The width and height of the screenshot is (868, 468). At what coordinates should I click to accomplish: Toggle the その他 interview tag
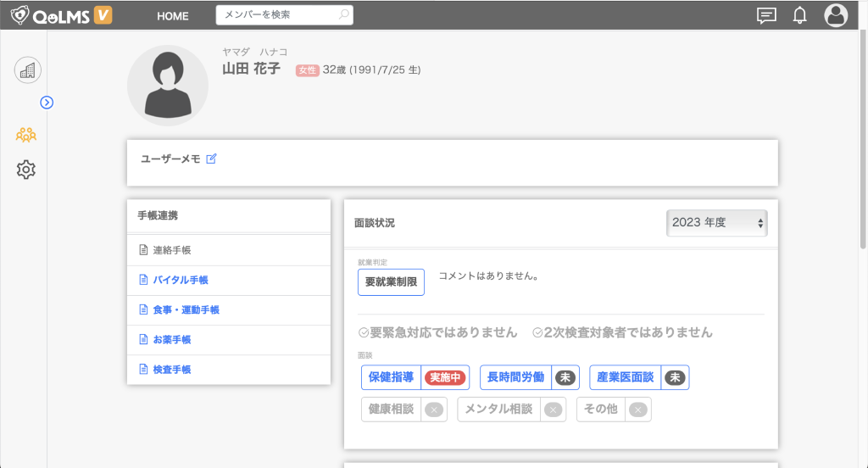click(613, 409)
